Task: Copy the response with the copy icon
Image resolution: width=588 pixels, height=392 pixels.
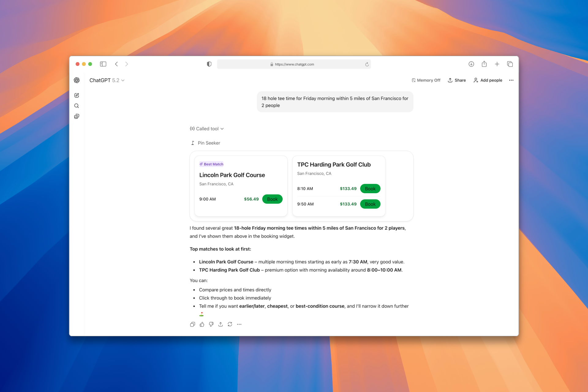Action: pyautogui.click(x=192, y=324)
